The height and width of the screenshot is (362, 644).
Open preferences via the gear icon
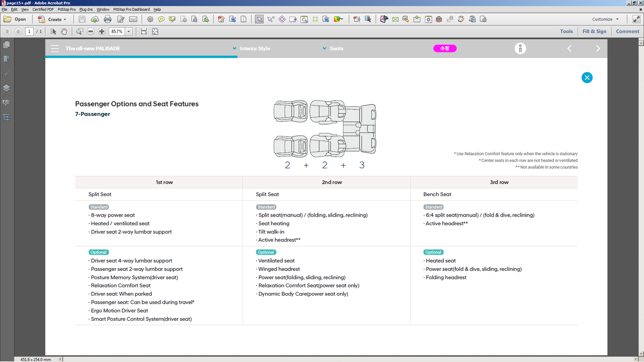tap(150, 19)
